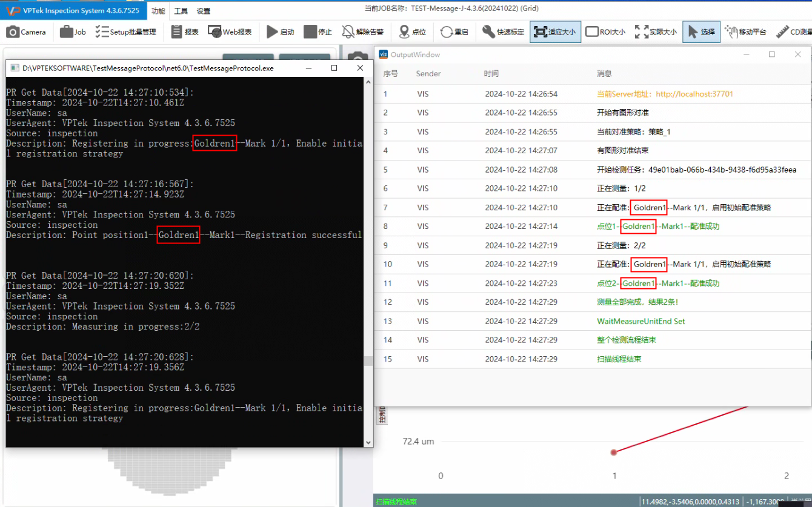The height and width of the screenshot is (507, 812).
Task: Select row 8 点位1 配准成功 message
Action: click(x=593, y=226)
